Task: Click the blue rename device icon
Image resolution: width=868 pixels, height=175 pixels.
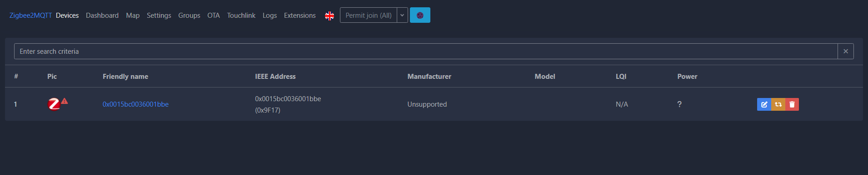Action: pyautogui.click(x=764, y=104)
